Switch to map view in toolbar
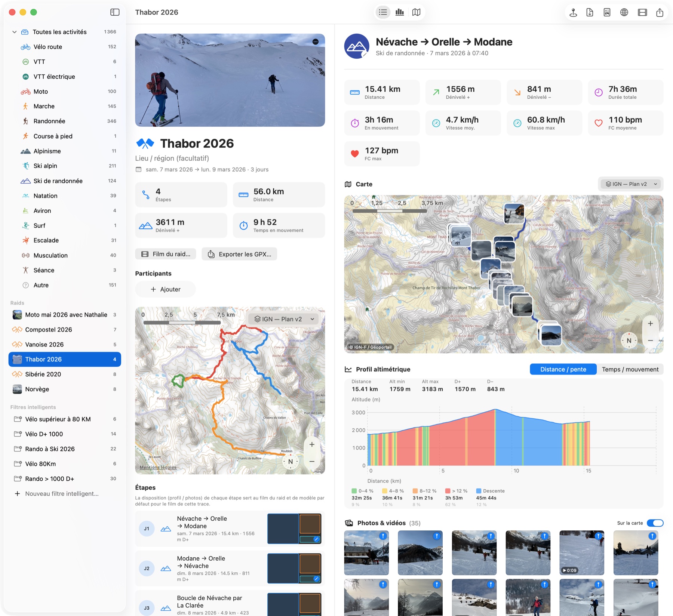The width and height of the screenshot is (673, 616). point(416,12)
